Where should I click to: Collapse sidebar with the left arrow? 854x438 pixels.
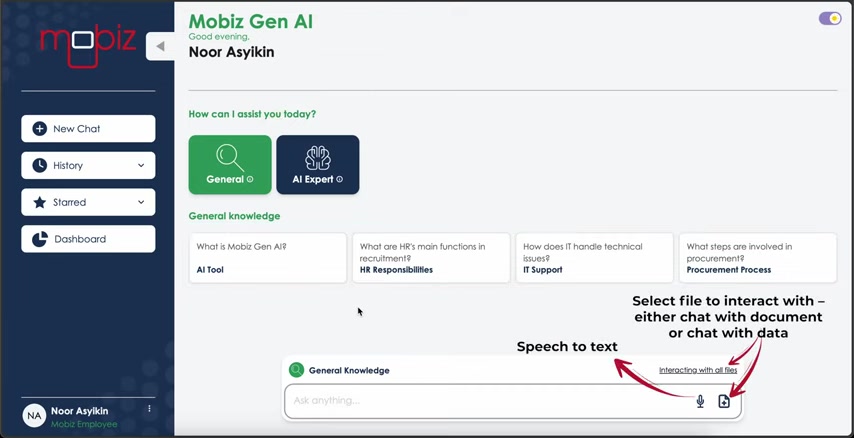160,46
